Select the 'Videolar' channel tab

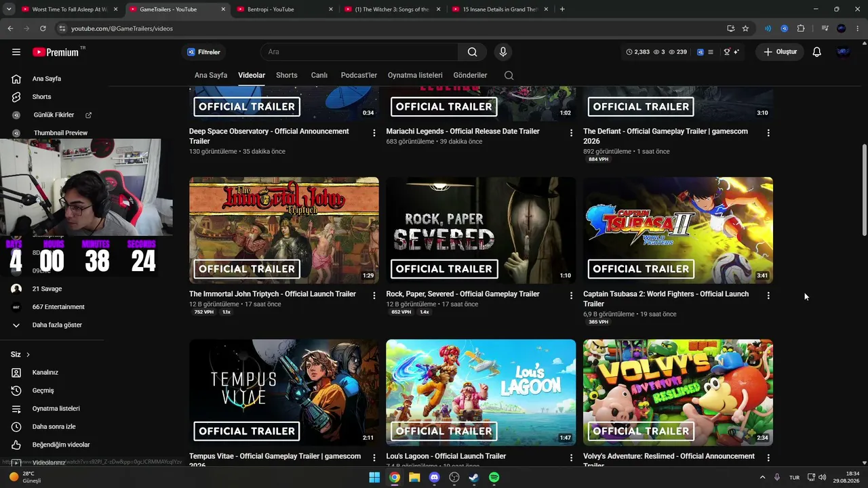pyautogui.click(x=252, y=75)
